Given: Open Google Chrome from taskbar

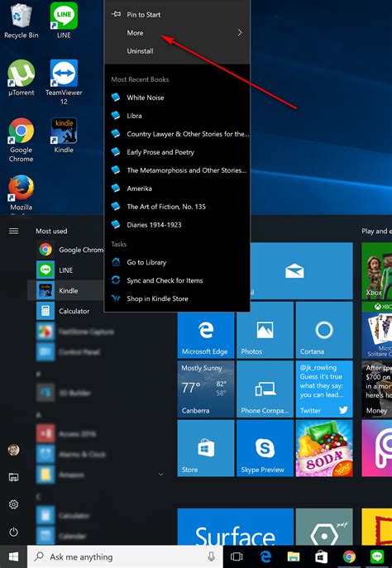Looking at the screenshot, I should click(349, 556).
